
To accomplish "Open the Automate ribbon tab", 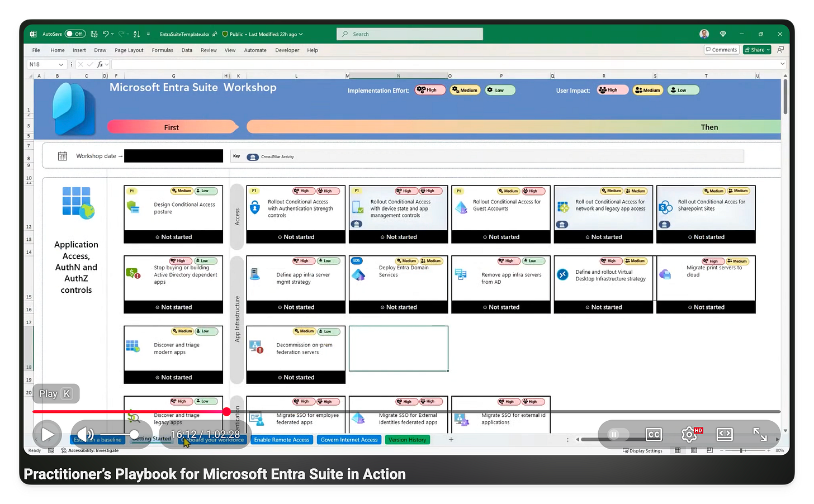I will 255,50.
